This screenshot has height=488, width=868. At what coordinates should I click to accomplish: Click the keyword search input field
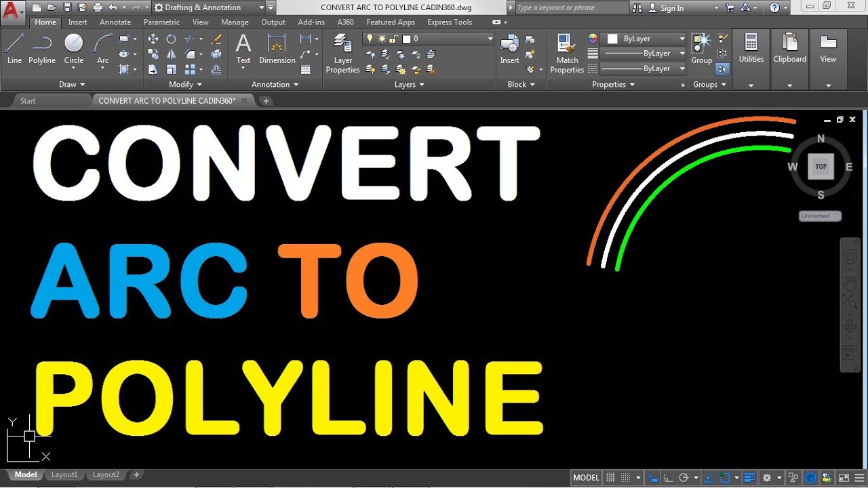click(572, 7)
